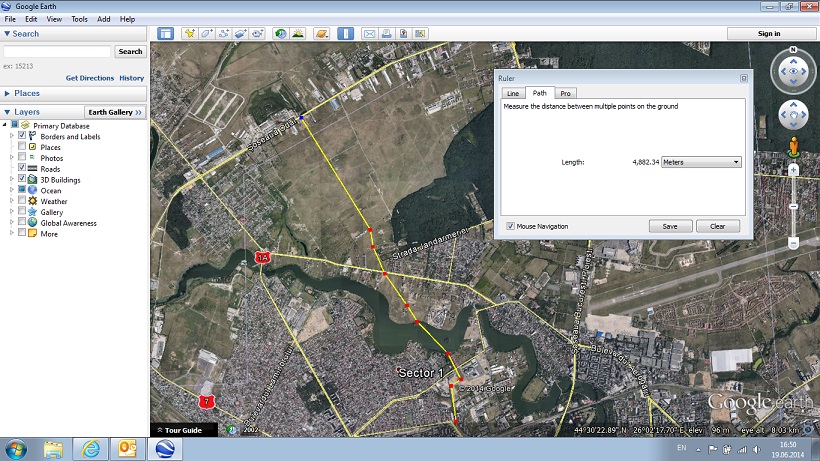Uncheck the Borders and Labels layer
Screen dimensions: 820x461
(21, 135)
